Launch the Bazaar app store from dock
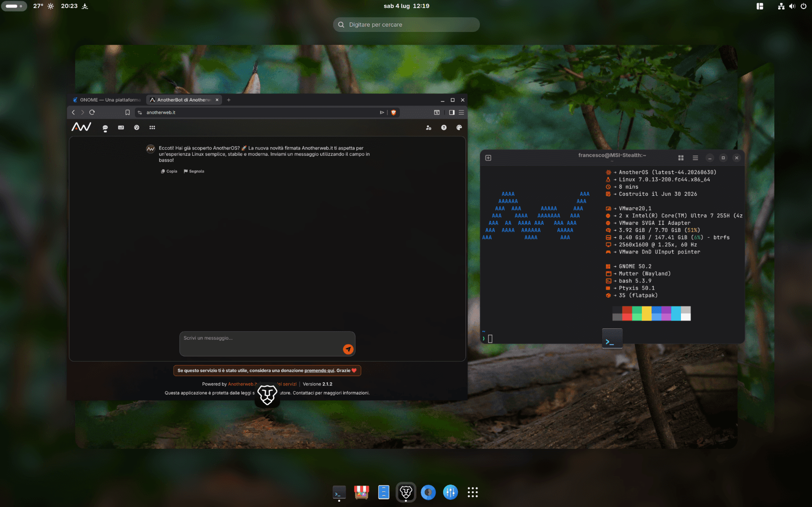The height and width of the screenshot is (507, 812). (362, 492)
